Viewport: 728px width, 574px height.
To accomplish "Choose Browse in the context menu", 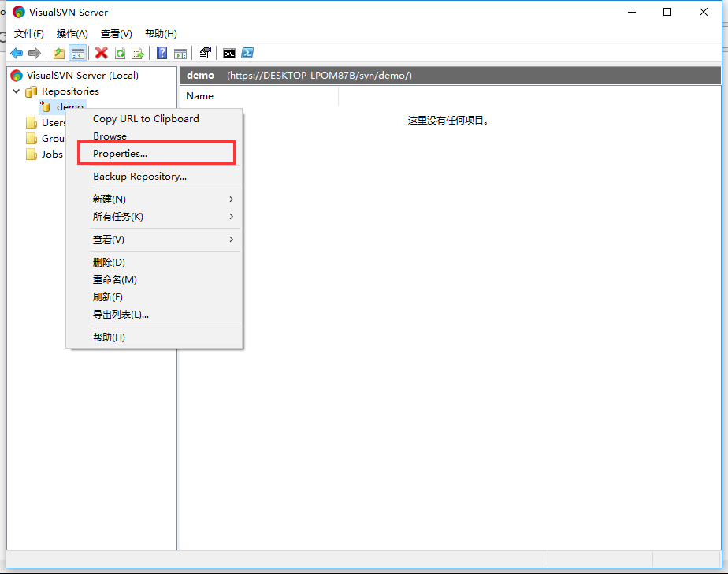I will [x=154, y=136].
